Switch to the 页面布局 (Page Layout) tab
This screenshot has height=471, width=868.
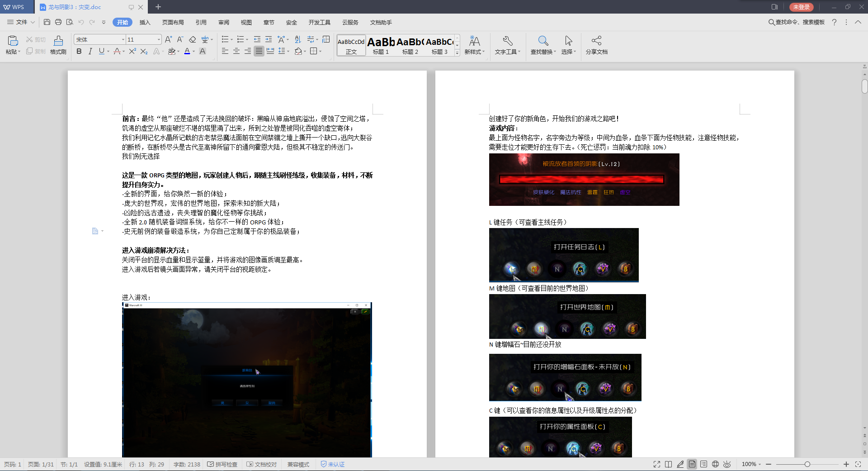coord(173,22)
